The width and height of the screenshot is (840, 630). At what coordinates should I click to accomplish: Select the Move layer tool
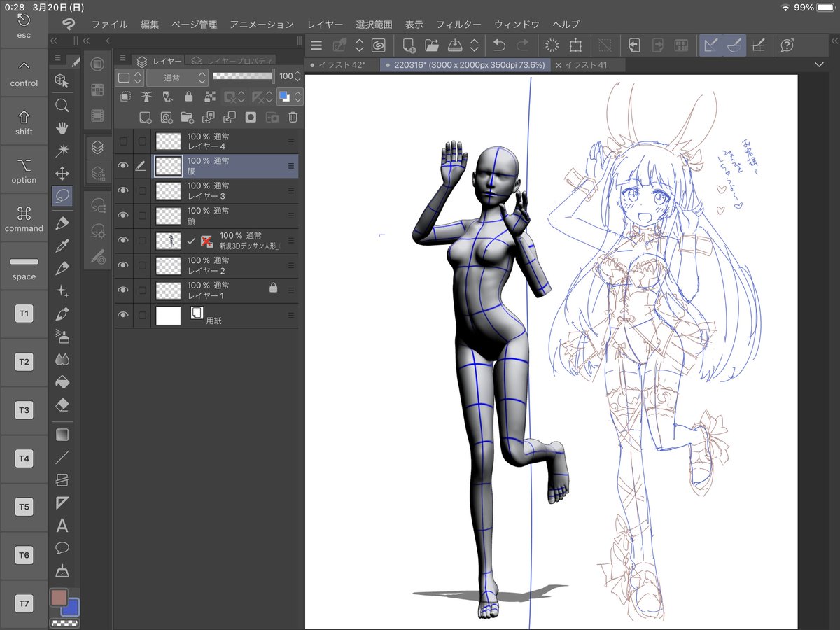[62, 173]
